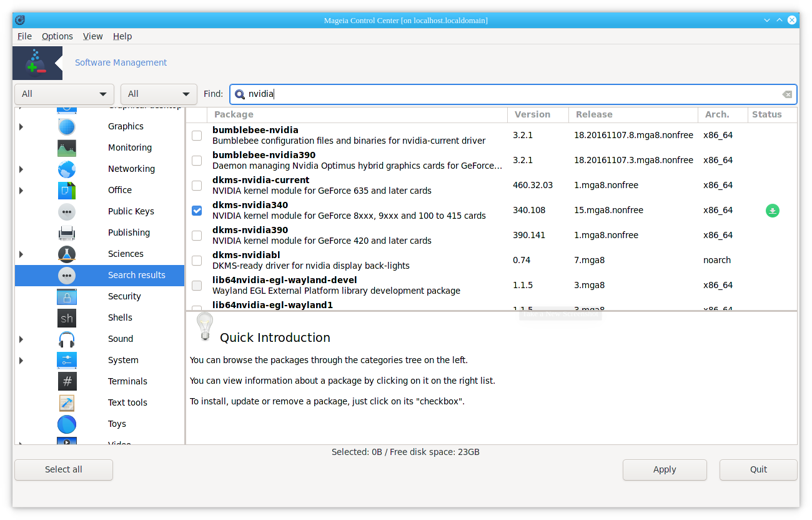Expand the System category tree

(21, 361)
